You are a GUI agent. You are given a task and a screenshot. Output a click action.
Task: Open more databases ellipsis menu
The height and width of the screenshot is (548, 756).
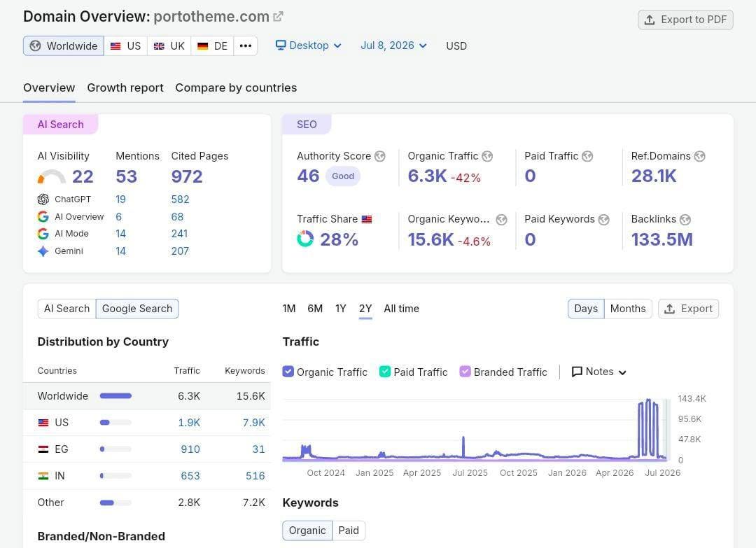[246, 45]
